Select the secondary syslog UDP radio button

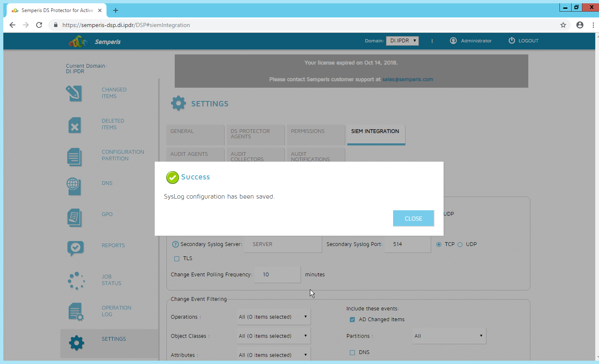click(x=460, y=244)
